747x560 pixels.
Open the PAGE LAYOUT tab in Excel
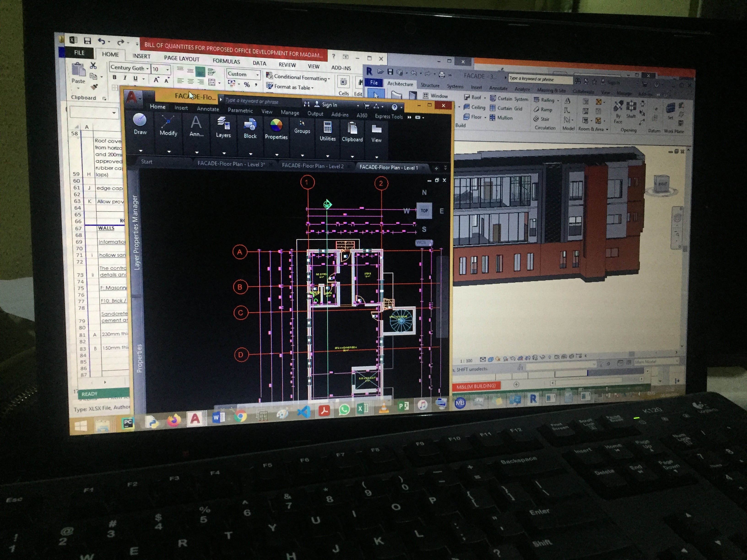pos(182,58)
